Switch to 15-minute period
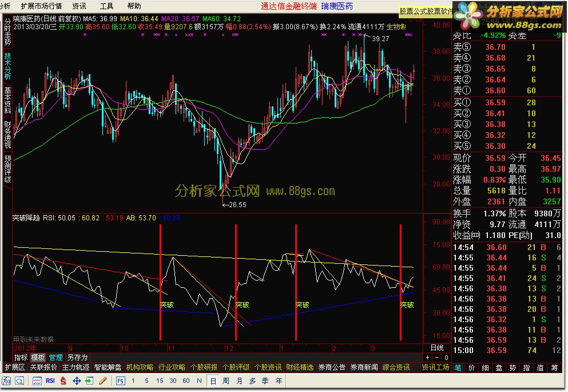 coord(160,381)
